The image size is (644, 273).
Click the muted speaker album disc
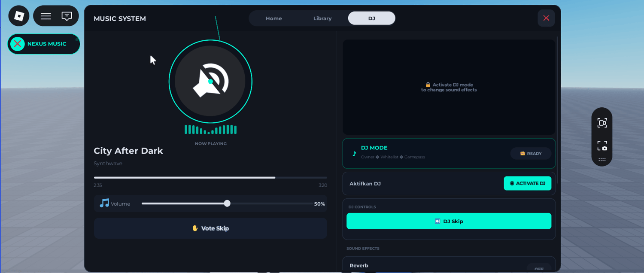pos(210,82)
